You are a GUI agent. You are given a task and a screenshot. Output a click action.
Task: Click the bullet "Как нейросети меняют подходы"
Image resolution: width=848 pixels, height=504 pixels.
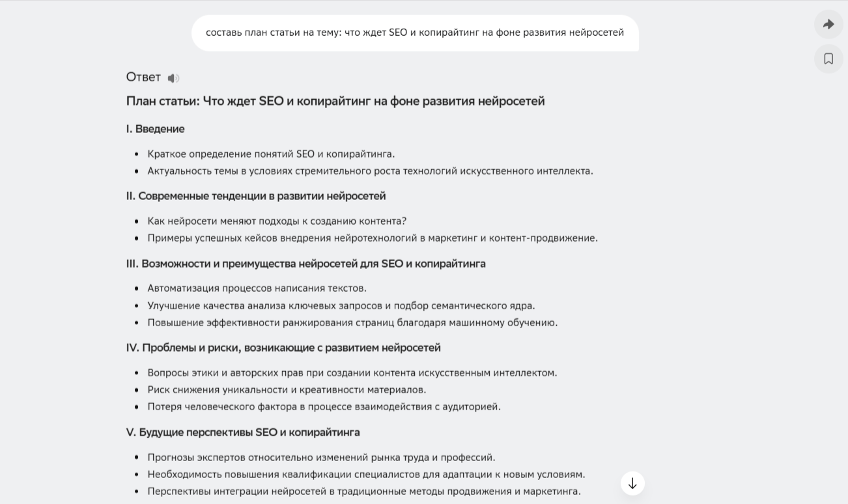[277, 221]
